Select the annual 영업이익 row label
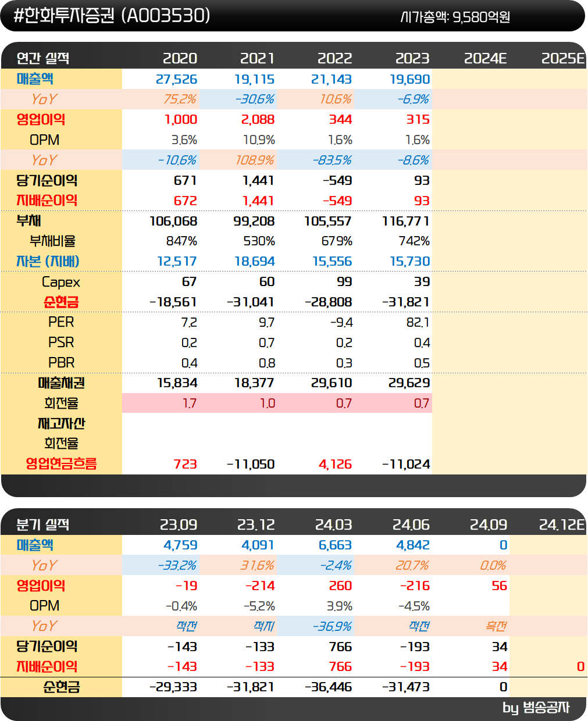Image resolution: width=588 pixels, height=721 pixels. coord(41,119)
